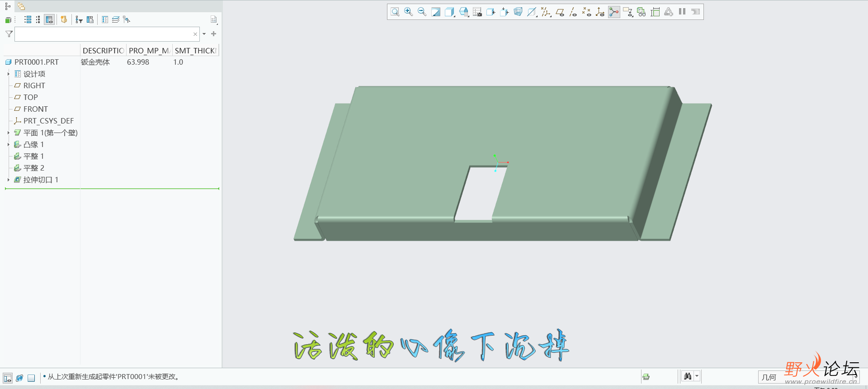The height and width of the screenshot is (389, 868).
Task: Toggle the tree columns display icon
Action: click(49, 20)
